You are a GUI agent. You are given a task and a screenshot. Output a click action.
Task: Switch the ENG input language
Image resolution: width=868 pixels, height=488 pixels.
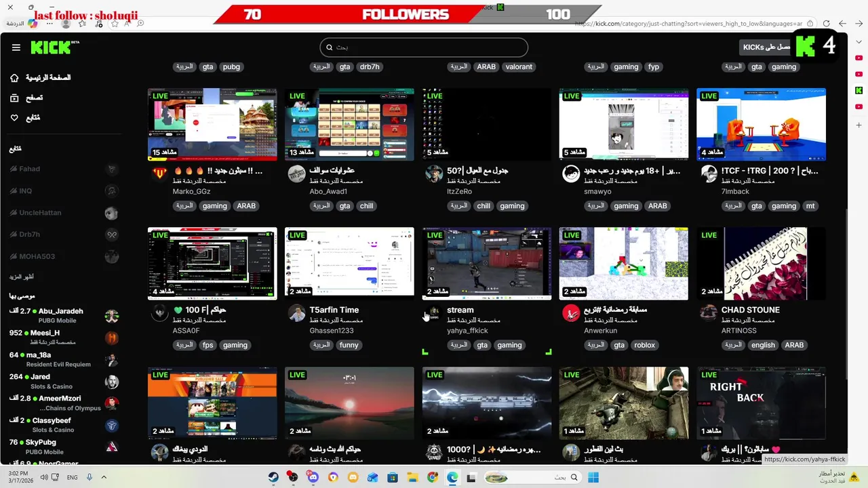(x=72, y=477)
